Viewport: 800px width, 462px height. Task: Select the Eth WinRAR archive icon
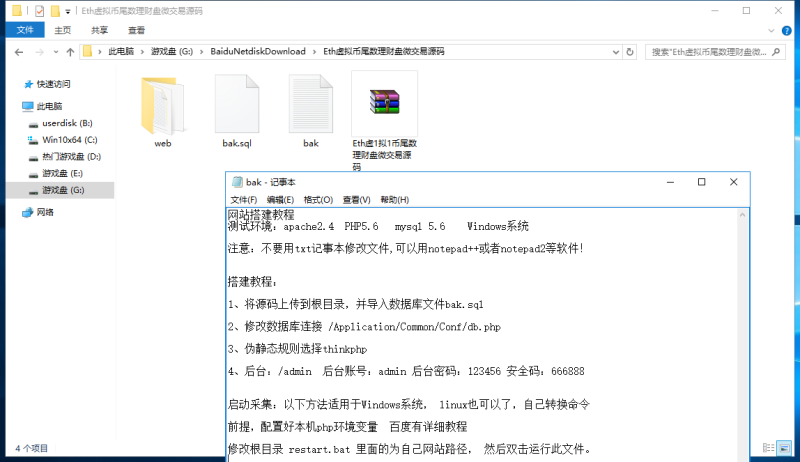click(385, 102)
